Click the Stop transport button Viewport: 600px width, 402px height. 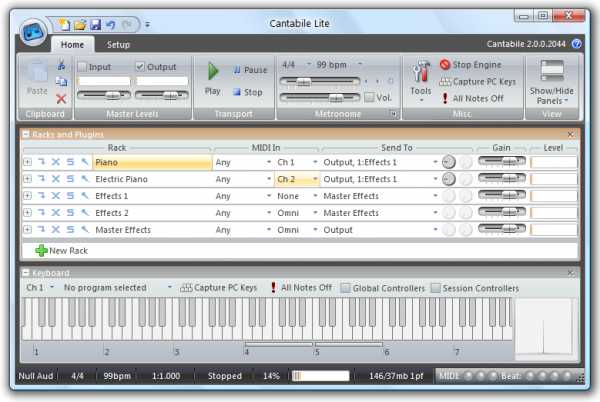(248, 92)
